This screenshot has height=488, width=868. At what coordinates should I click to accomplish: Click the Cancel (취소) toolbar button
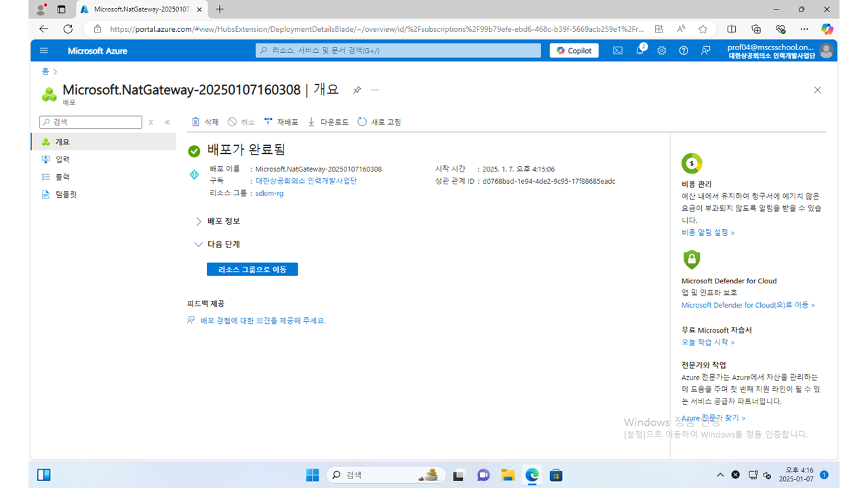241,122
